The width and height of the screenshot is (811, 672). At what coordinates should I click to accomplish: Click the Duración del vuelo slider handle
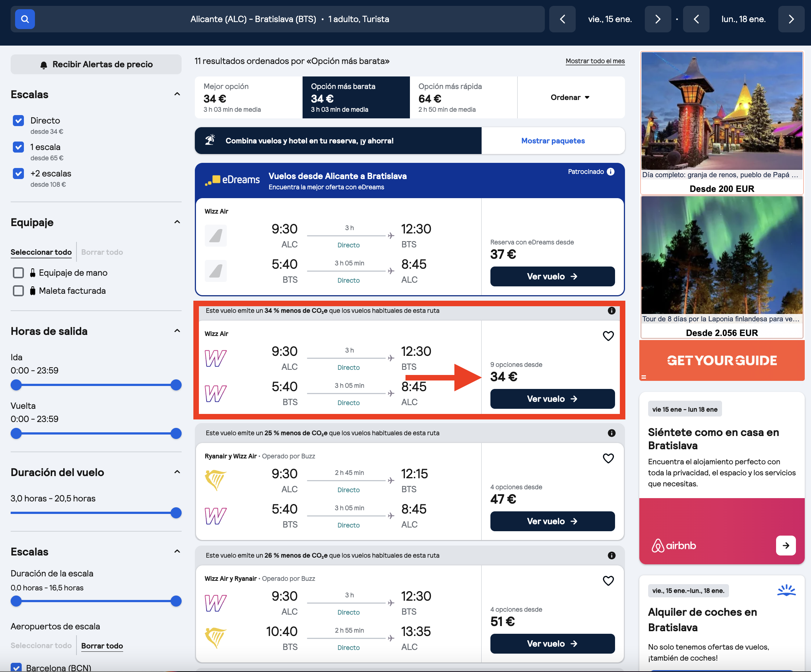point(176,513)
